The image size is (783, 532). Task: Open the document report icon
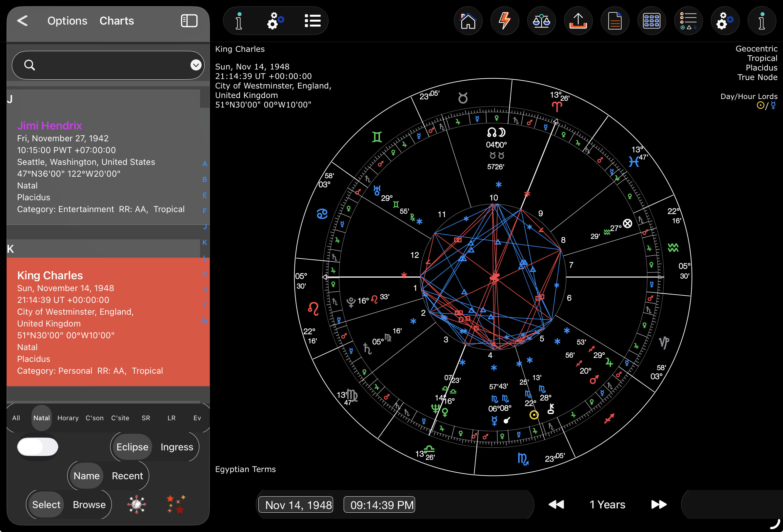(614, 21)
